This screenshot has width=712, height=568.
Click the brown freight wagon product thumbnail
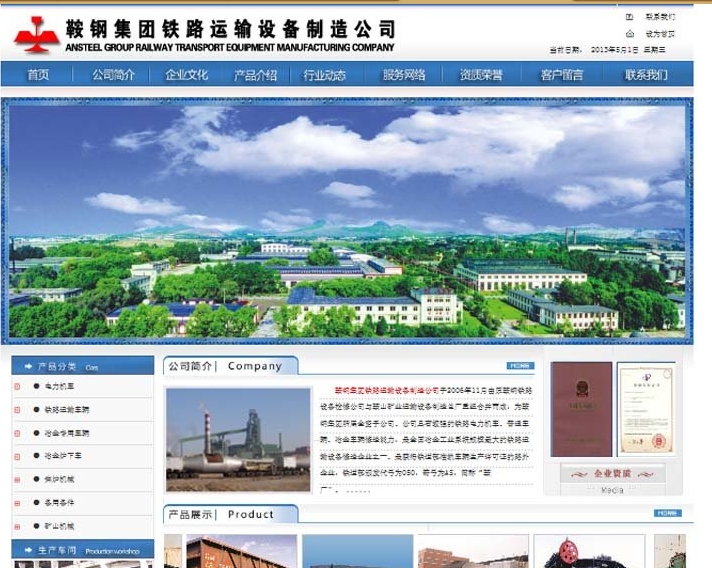tap(242, 551)
